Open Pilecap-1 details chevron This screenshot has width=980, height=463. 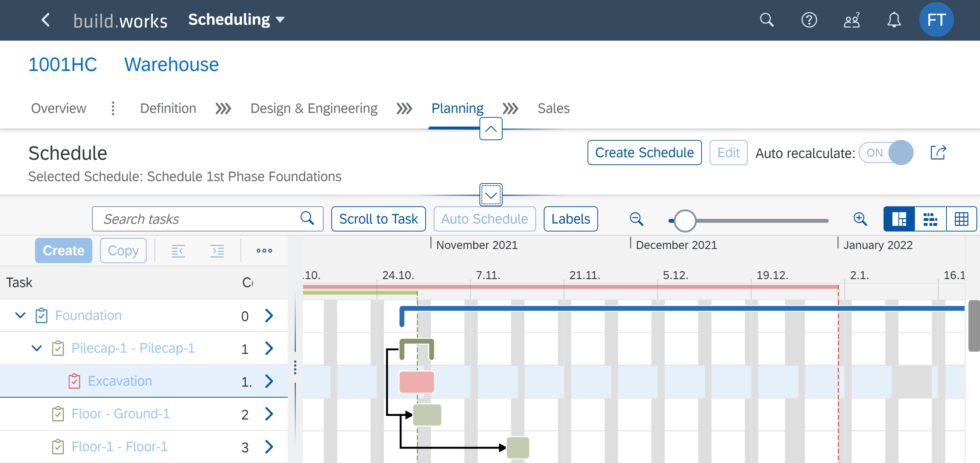pos(269,348)
